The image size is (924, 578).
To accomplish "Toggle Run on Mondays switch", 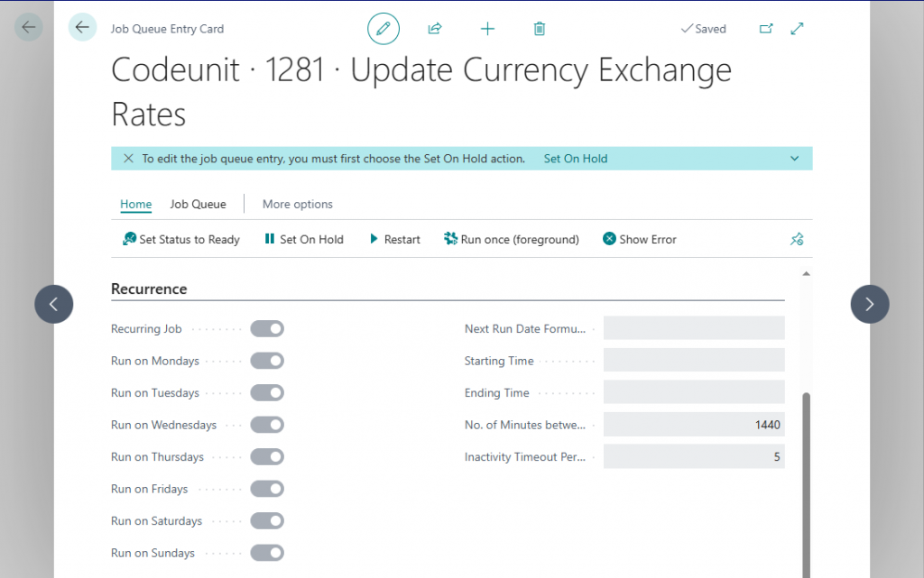I will (267, 361).
